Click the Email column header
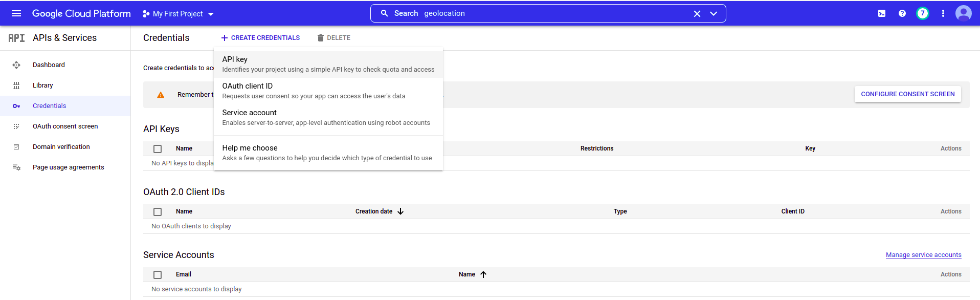 pyautogui.click(x=184, y=274)
